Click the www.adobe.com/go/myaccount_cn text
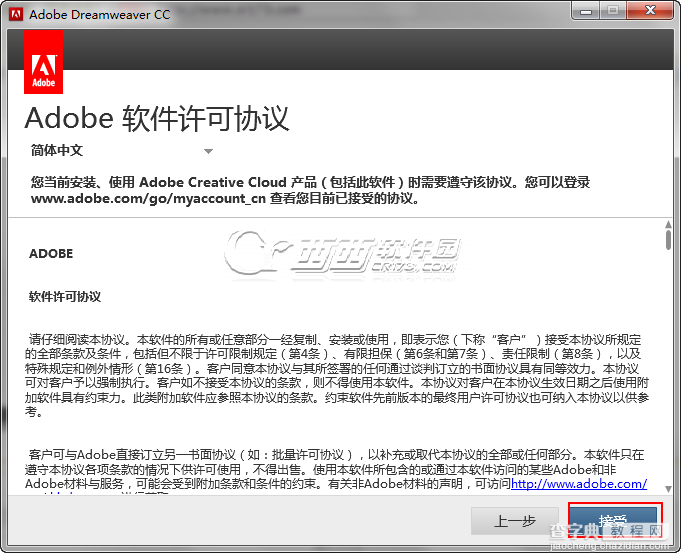 [x=148, y=199]
